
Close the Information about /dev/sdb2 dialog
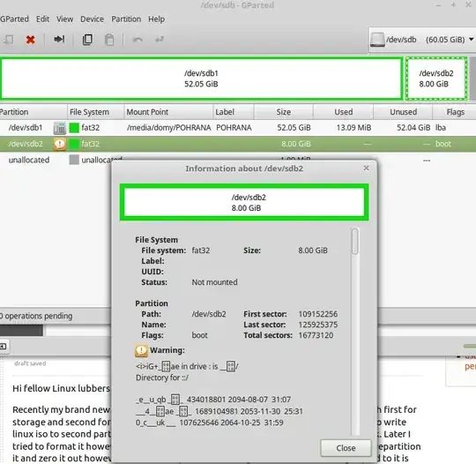[x=346, y=448]
